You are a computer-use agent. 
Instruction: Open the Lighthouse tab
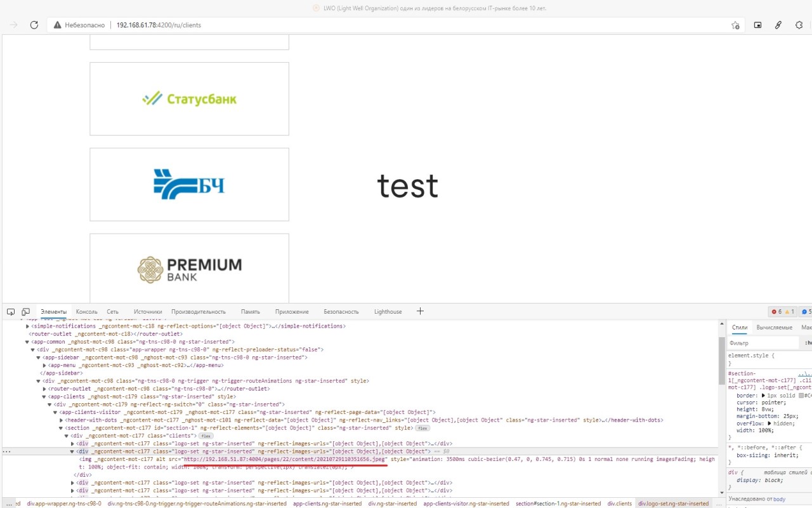pos(388,312)
